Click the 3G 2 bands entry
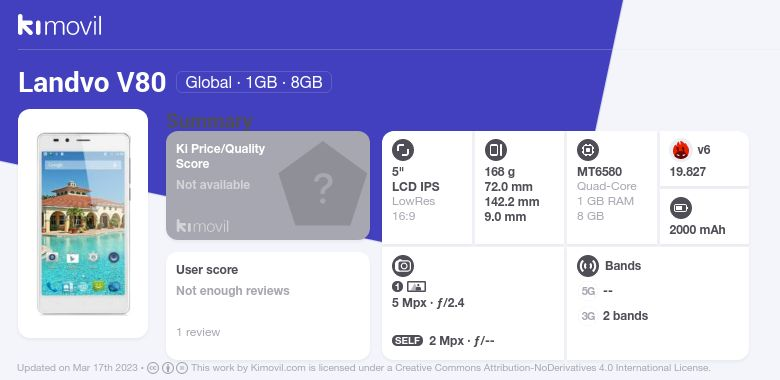Screen dimensions: 780x380 pyautogui.click(x=614, y=316)
